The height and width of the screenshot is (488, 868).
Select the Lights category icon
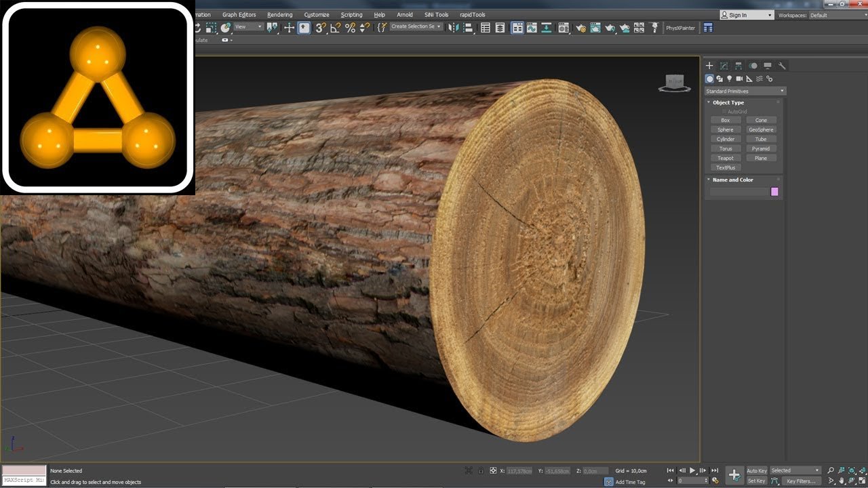730,79
